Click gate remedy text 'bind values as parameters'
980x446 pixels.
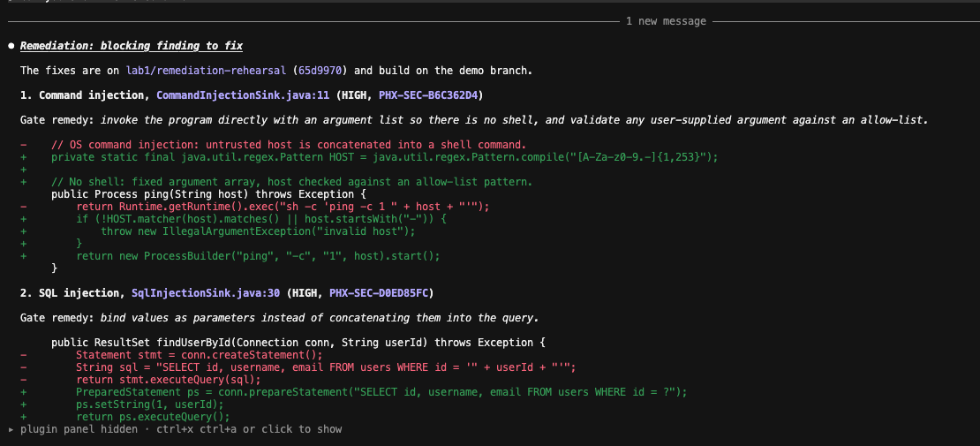coord(177,318)
